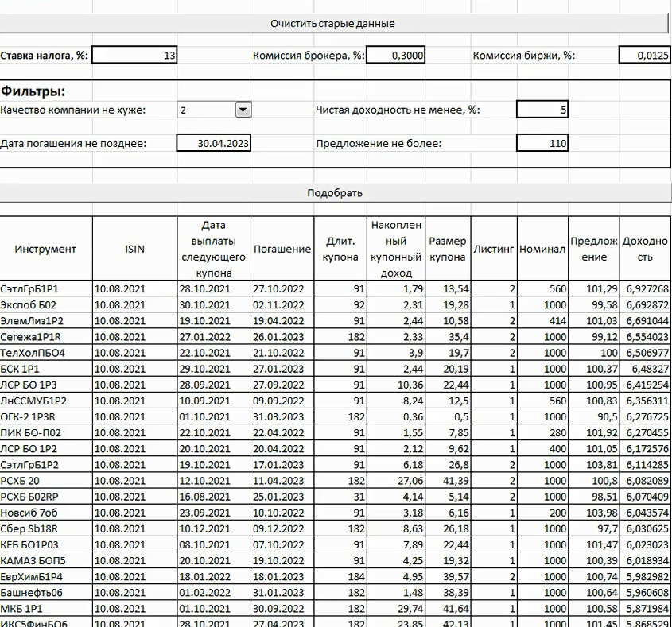Click the 'Очистить старые данные' button

(333, 24)
